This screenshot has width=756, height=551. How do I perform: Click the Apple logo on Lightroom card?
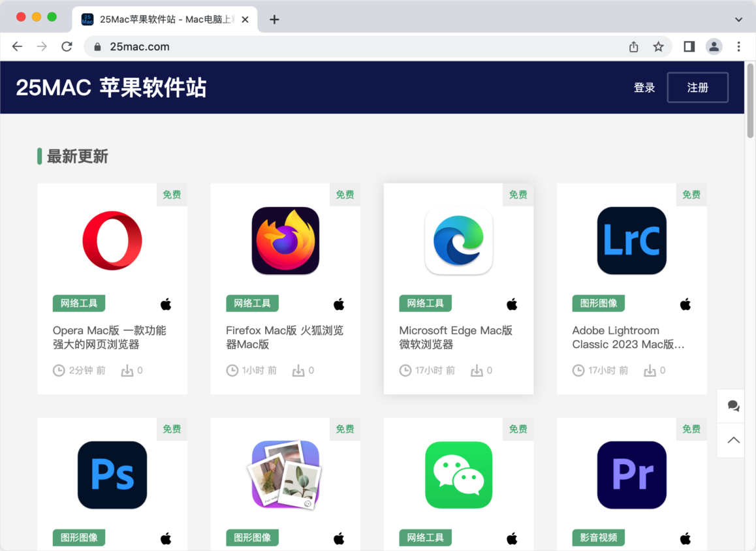685,304
